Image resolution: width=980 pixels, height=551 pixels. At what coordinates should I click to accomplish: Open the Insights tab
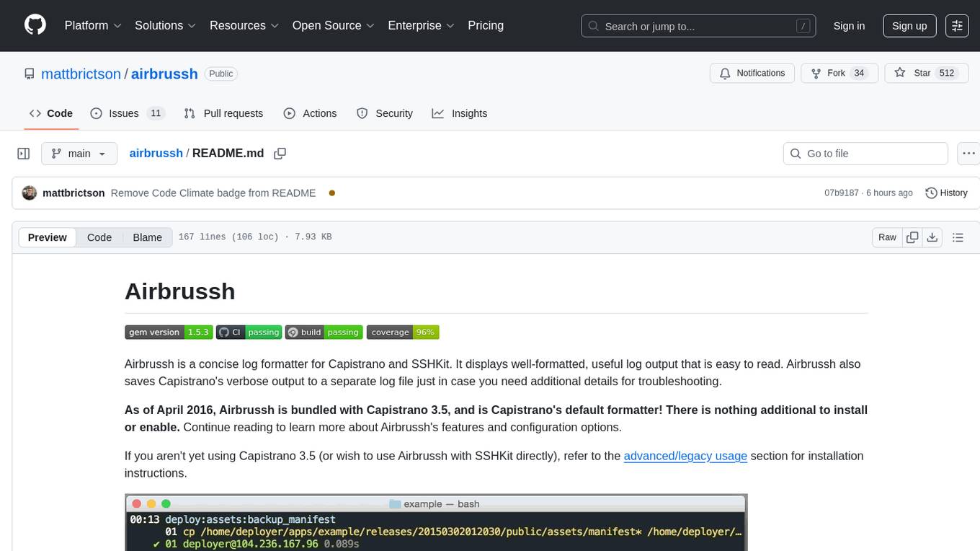[x=460, y=113]
